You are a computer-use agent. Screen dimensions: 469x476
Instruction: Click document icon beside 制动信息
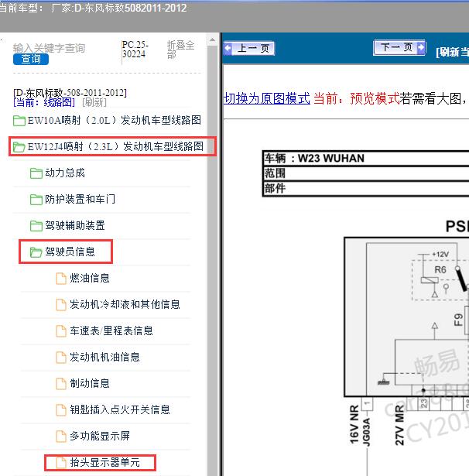pyautogui.click(x=61, y=384)
